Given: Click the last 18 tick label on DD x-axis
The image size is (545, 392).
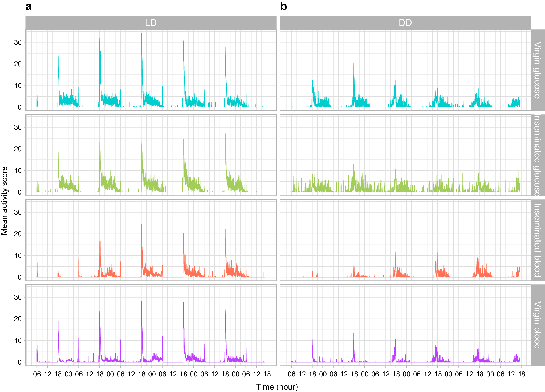Looking at the screenshot, I should pyautogui.click(x=522, y=374).
